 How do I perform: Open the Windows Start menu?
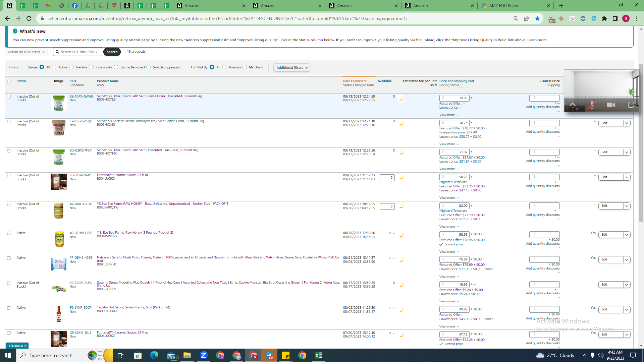8,355
